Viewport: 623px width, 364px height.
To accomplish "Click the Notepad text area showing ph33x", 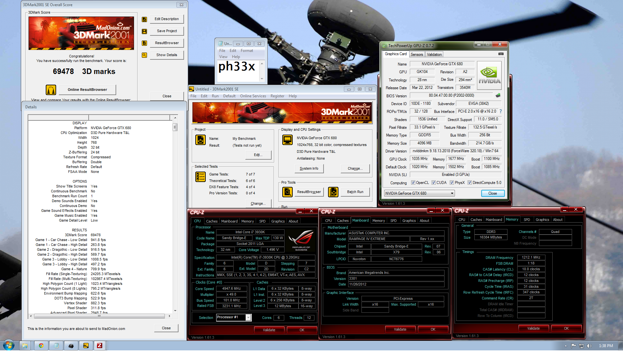I will [x=239, y=71].
